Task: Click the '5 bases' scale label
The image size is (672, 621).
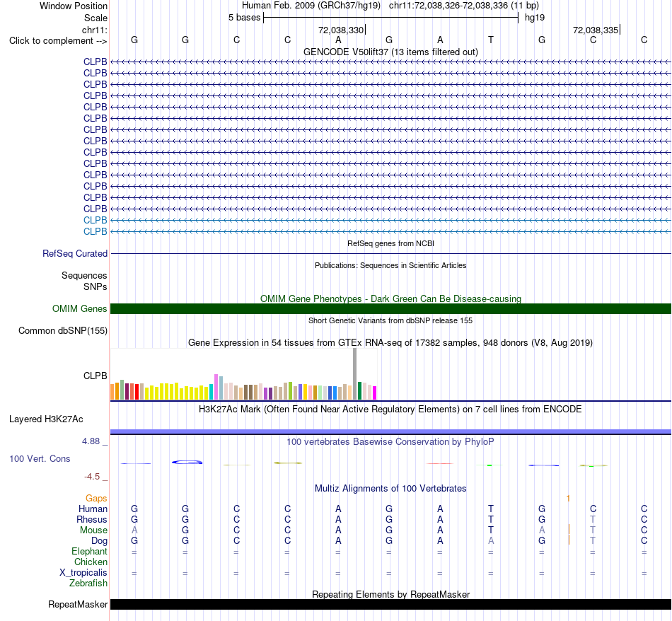Action: tap(244, 18)
